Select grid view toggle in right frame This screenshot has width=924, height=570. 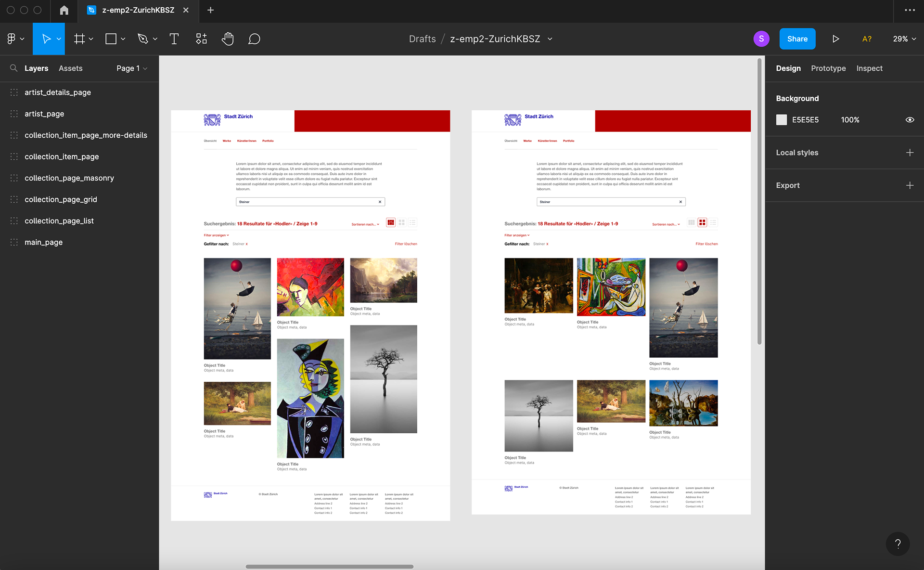pyautogui.click(x=702, y=222)
